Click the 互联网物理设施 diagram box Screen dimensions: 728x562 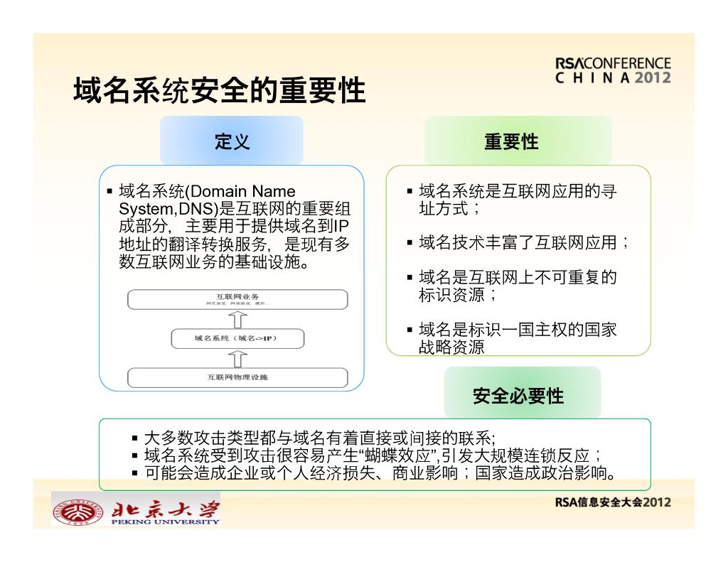pos(237,377)
